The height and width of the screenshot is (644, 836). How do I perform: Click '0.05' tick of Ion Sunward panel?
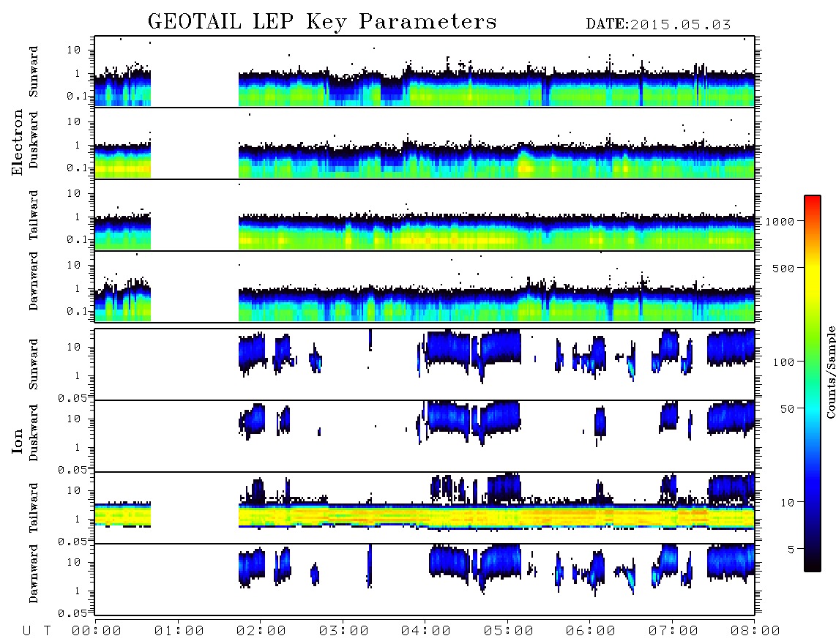tap(72, 398)
